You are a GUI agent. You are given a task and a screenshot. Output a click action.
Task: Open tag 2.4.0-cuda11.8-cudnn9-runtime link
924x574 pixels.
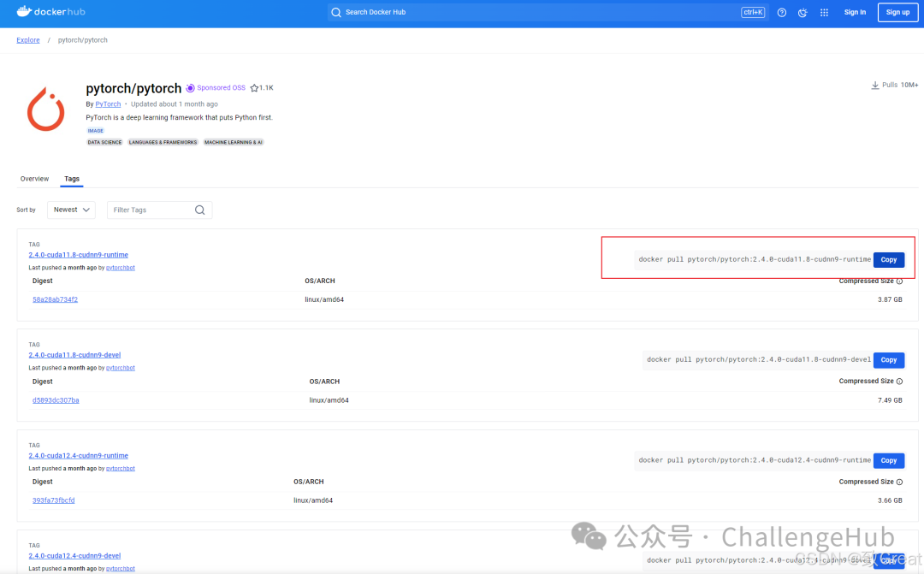click(79, 255)
